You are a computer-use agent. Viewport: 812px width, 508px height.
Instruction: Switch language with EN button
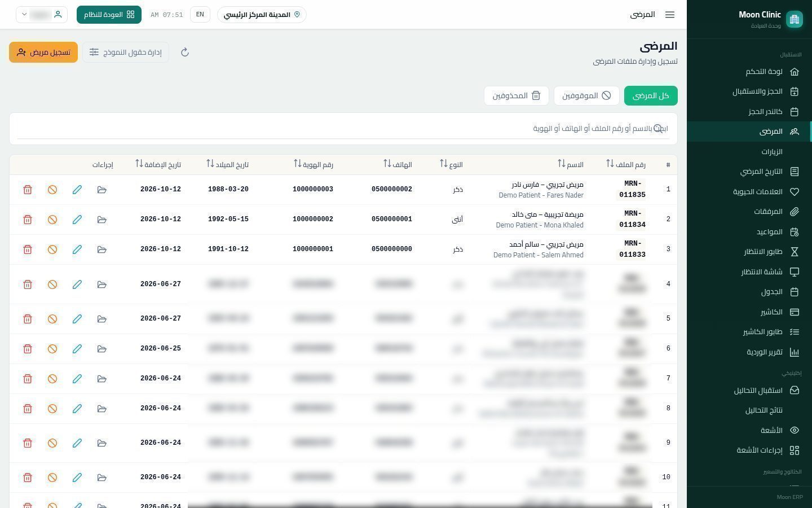200,15
